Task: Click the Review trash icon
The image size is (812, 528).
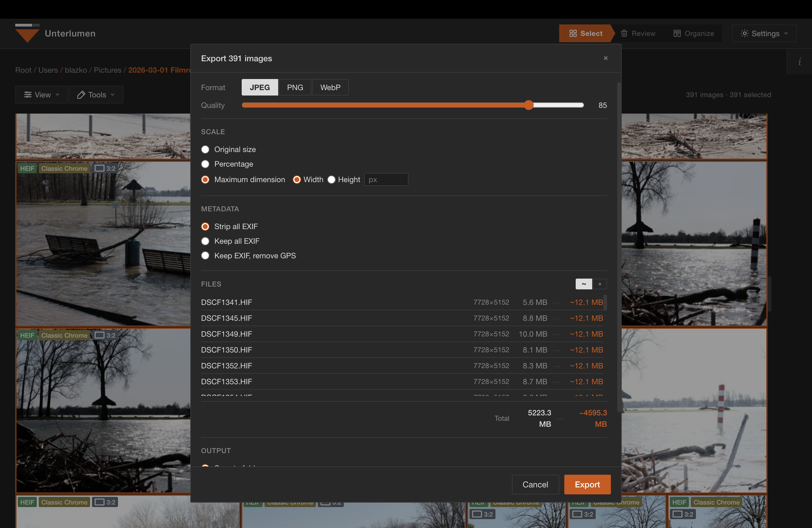Action: pos(624,33)
